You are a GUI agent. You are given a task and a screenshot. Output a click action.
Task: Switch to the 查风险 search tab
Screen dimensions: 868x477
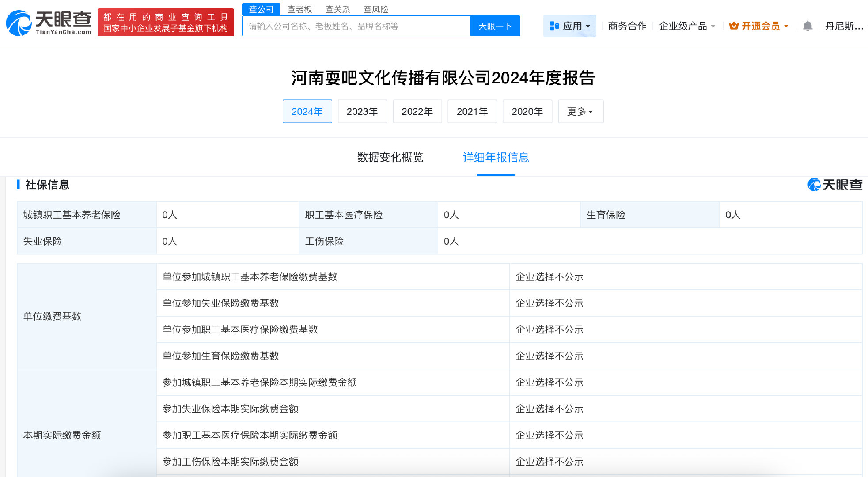coord(376,9)
